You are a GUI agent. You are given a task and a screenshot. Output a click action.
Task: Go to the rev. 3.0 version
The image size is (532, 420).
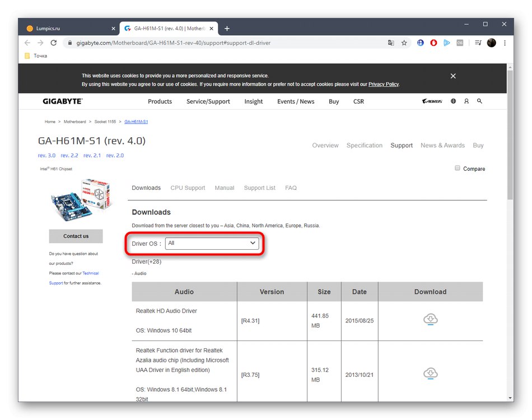click(46, 155)
